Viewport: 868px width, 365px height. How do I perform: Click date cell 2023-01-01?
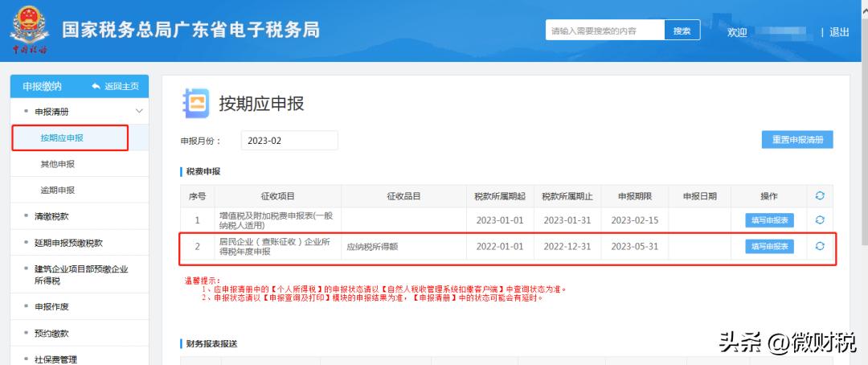point(499,220)
